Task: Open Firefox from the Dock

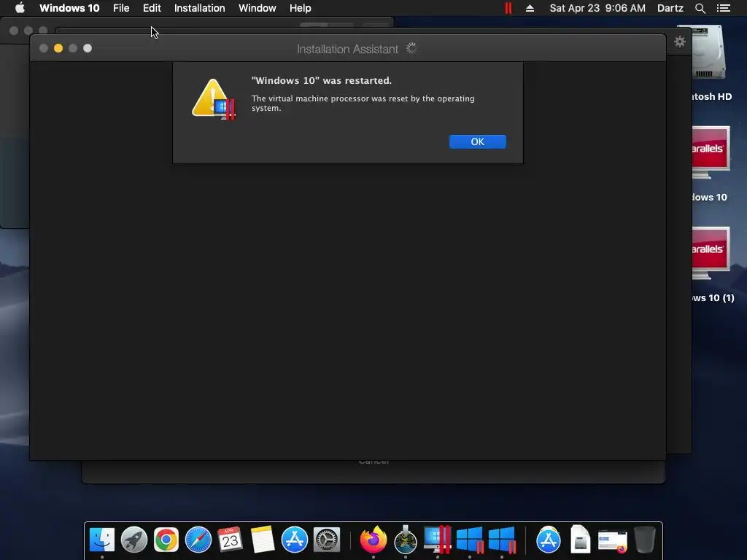Action: point(373,540)
